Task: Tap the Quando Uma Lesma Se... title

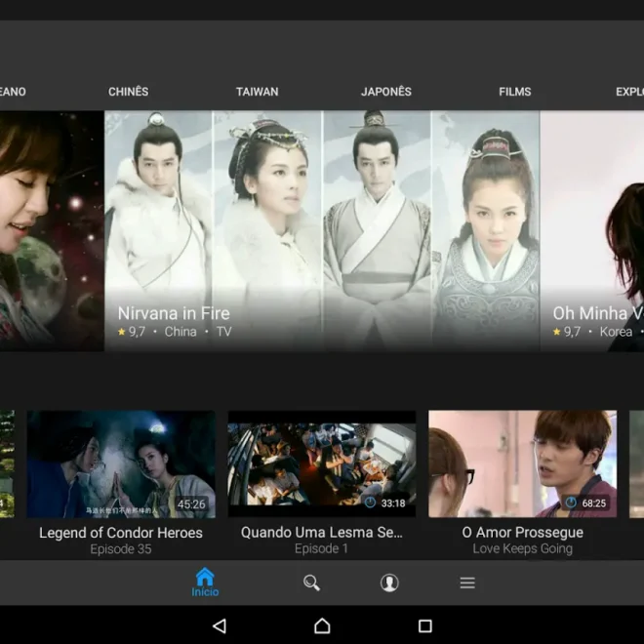Action: point(322,533)
